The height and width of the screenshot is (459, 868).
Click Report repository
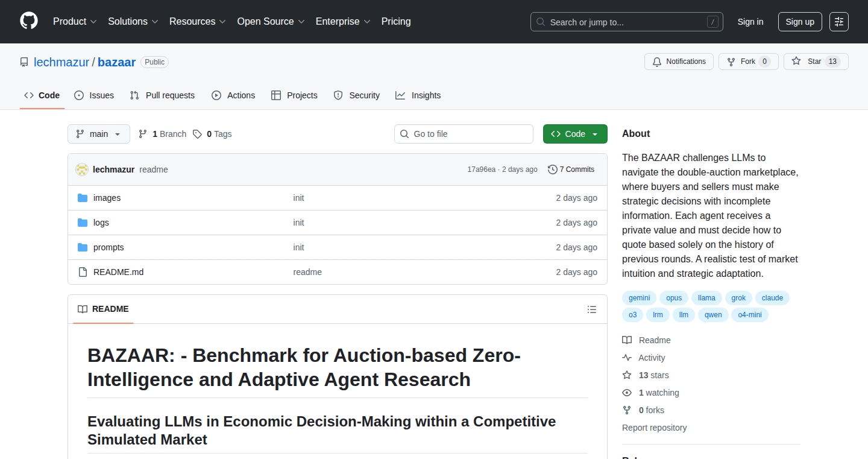click(655, 428)
